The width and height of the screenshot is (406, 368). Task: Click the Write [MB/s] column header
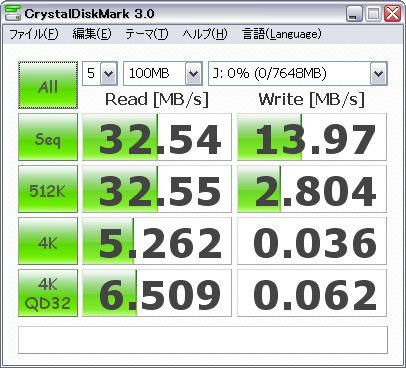(x=312, y=99)
